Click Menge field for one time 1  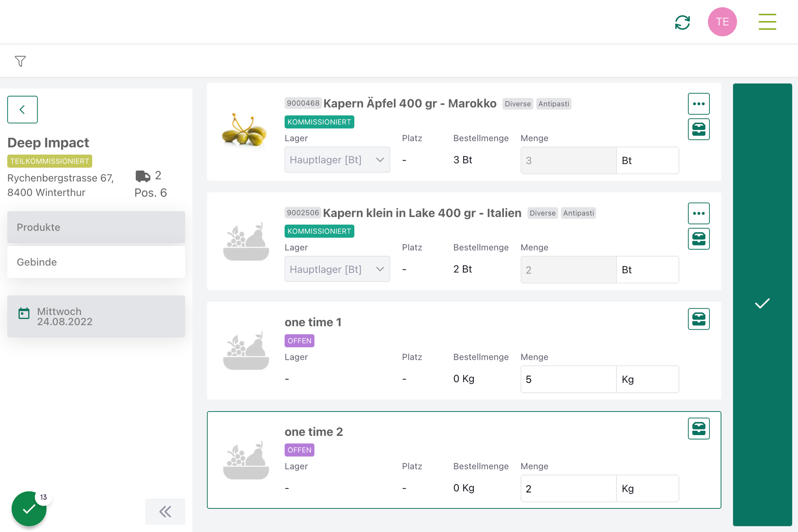click(x=568, y=379)
